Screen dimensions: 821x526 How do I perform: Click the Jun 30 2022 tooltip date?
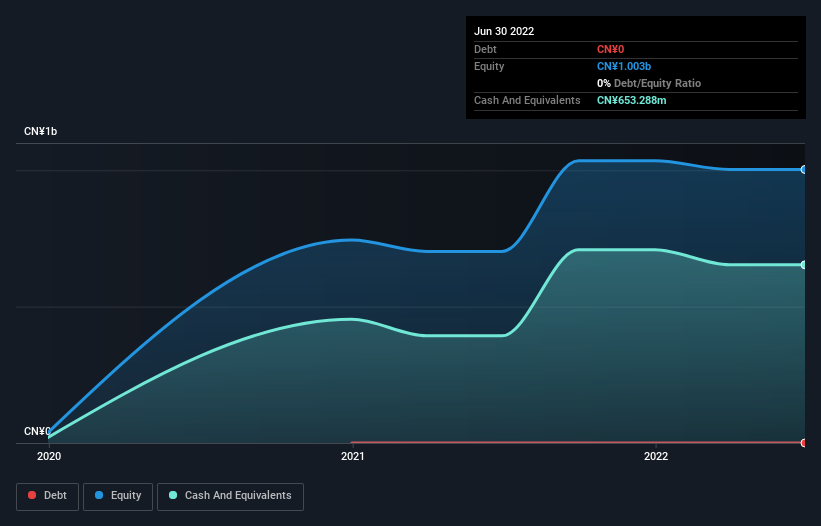click(x=504, y=31)
